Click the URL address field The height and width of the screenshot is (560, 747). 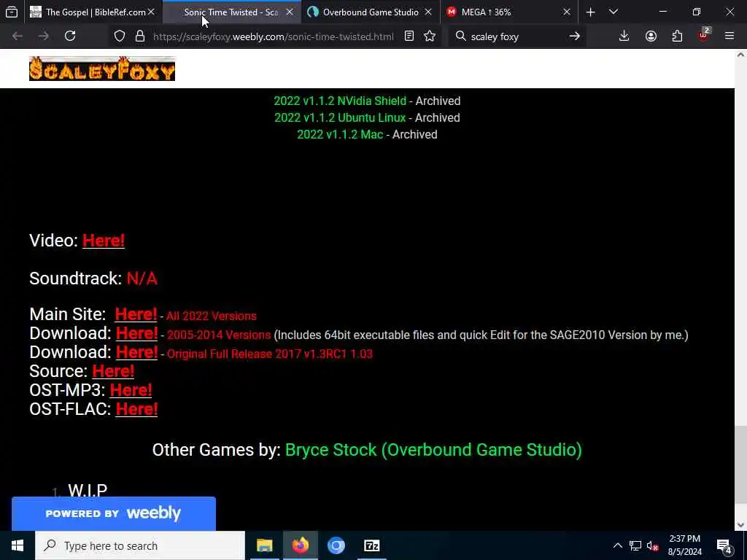tap(274, 36)
